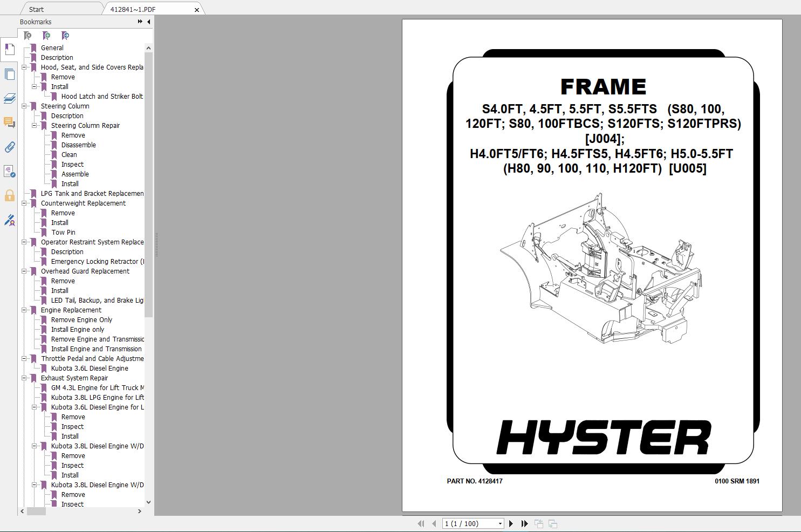
Task: Click the PART NO. 4128417 text
Action: pos(475,481)
